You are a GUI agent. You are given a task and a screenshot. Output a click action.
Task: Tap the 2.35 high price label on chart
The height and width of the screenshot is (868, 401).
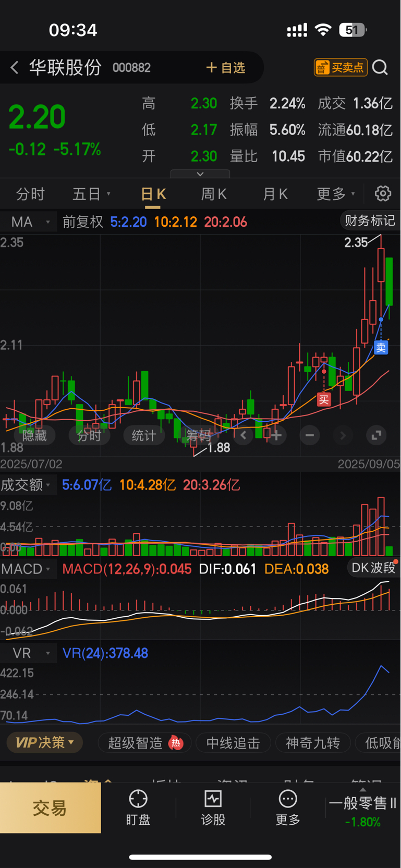point(356,242)
